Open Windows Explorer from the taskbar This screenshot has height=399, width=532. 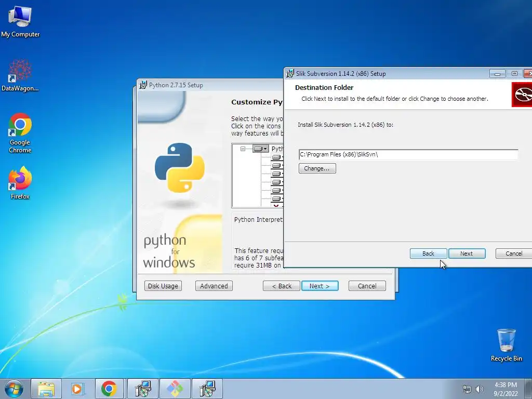click(46, 389)
